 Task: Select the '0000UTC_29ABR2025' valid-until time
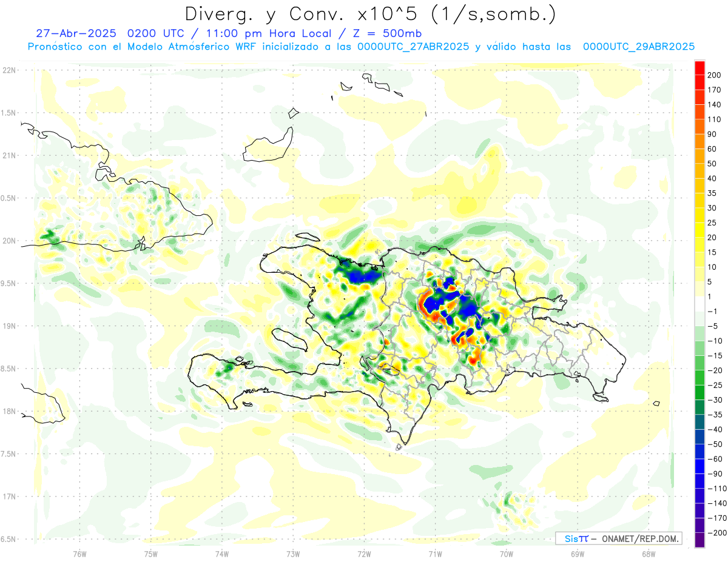(639, 47)
